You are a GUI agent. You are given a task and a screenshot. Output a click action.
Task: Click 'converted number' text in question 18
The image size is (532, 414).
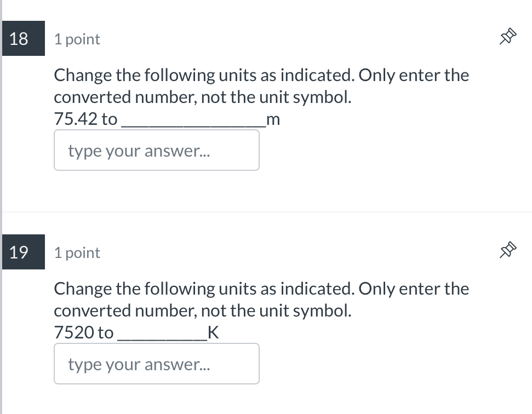(x=124, y=97)
